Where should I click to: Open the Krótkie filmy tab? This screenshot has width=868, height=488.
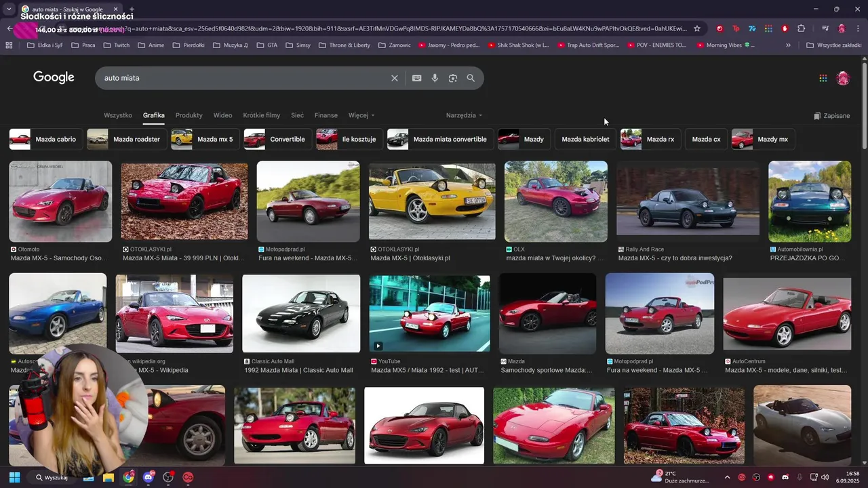click(262, 115)
